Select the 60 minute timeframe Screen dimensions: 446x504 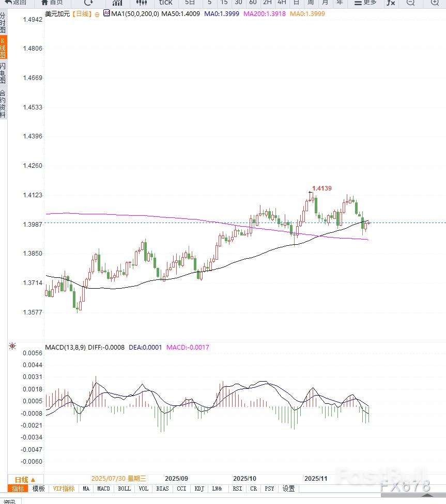pos(252,4)
